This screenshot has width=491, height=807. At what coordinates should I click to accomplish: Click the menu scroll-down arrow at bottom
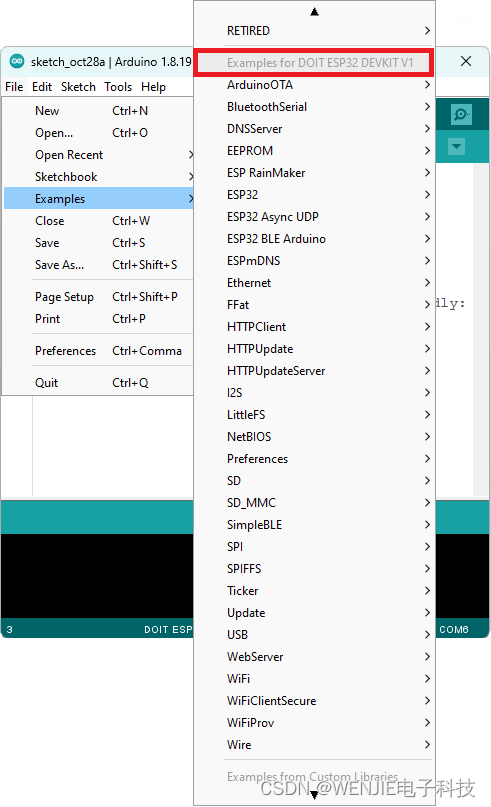[x=314, y=795]
